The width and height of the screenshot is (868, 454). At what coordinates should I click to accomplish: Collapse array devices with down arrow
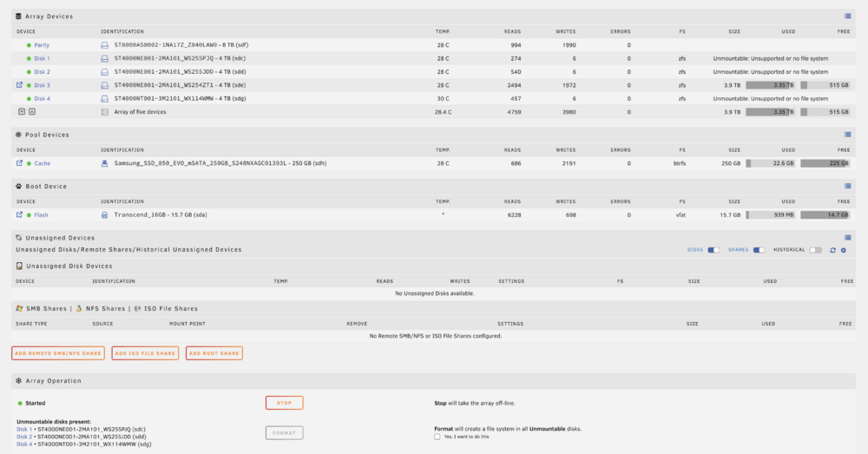tap(22, 112)
